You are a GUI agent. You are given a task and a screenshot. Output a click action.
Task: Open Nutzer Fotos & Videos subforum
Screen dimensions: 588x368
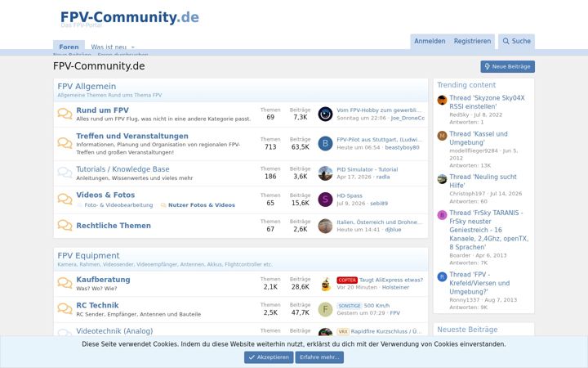(x=202, y=205)
